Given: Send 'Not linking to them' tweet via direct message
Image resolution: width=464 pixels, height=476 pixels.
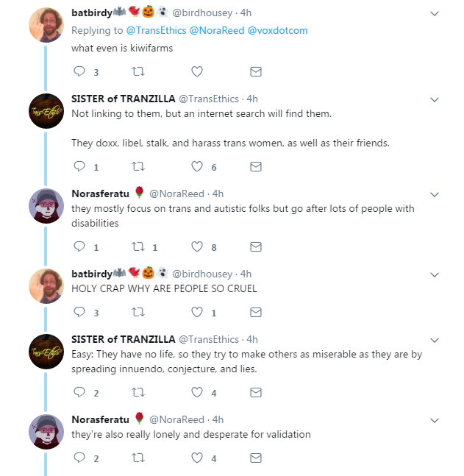Looking at the screenshot, I should [256, 166].
